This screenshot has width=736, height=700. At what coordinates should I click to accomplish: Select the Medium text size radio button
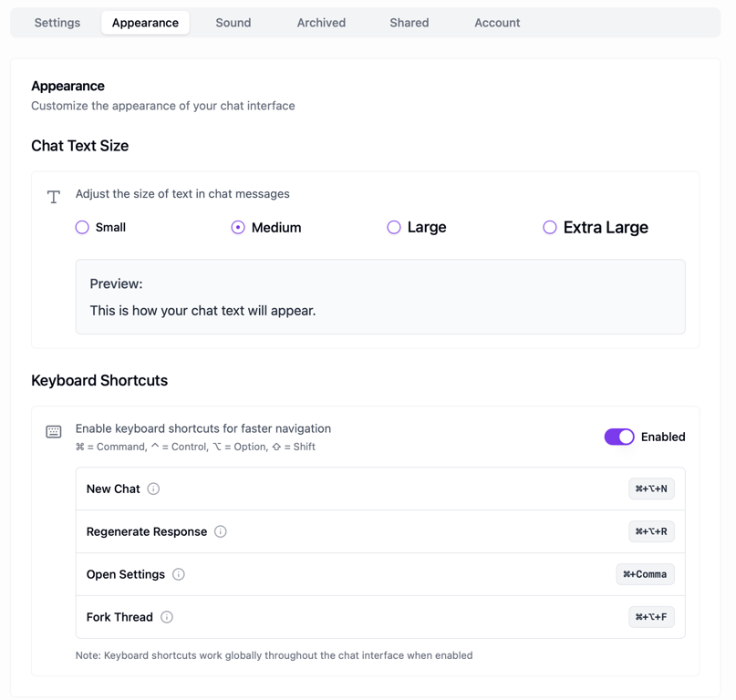pos(238,227)
